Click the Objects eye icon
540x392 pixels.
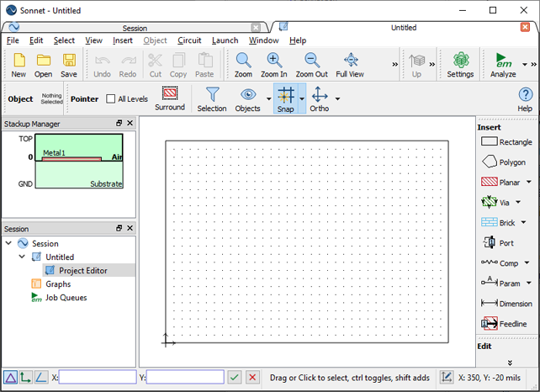pos(247,99)
